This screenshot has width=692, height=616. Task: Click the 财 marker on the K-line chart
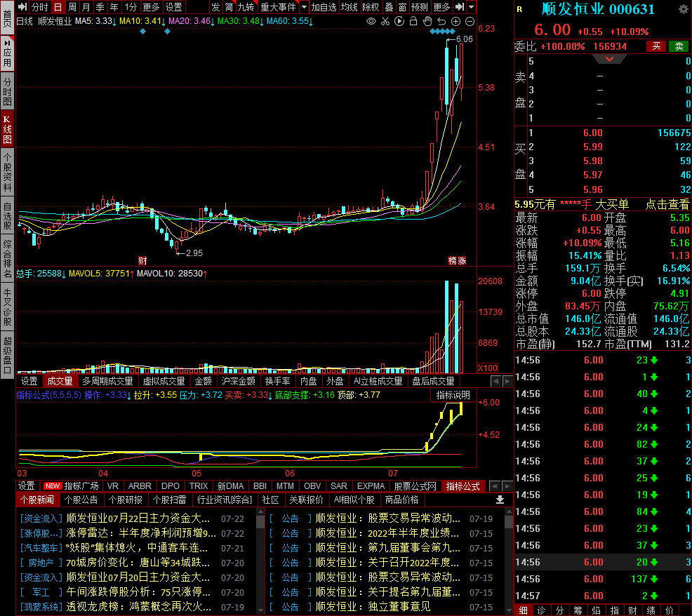point(142,261)
